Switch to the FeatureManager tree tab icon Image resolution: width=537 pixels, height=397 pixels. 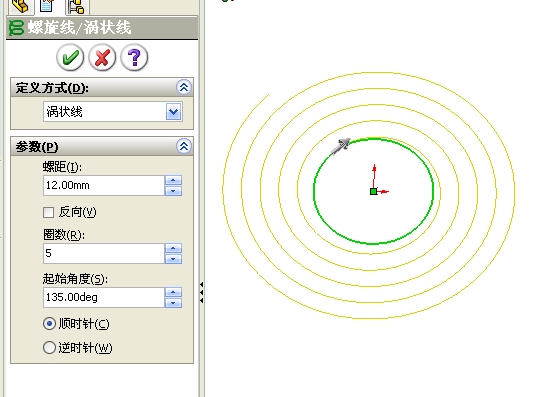21,6
